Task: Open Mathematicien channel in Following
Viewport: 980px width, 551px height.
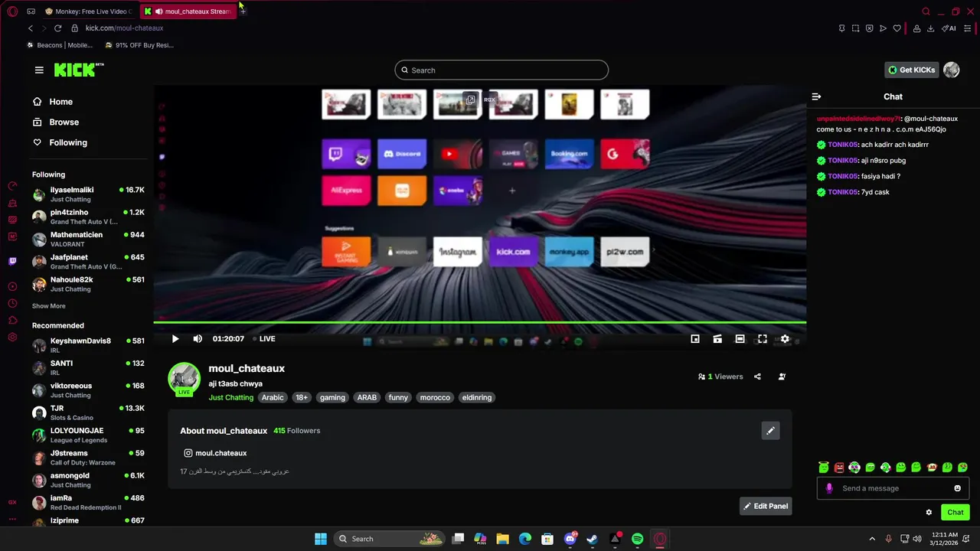Action: (x=88, y=239)
